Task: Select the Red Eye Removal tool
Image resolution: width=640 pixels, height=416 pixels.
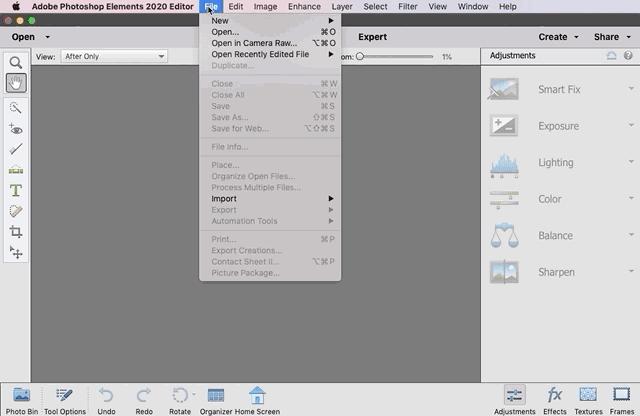Action: click(x=16, y=129)
